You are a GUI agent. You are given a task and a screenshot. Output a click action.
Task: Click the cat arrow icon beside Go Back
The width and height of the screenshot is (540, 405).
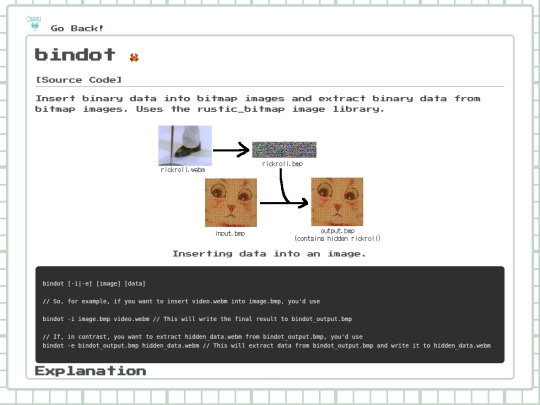[x=34, y=23]
